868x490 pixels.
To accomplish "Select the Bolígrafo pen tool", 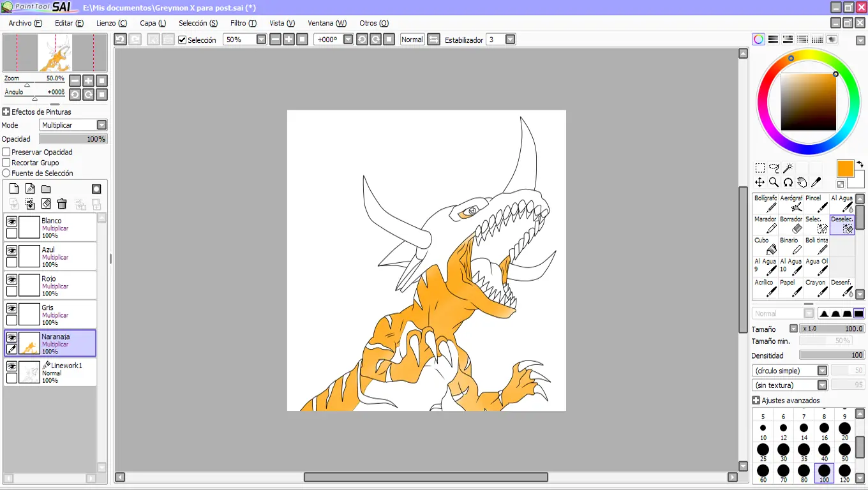I will tap(765, 204).
